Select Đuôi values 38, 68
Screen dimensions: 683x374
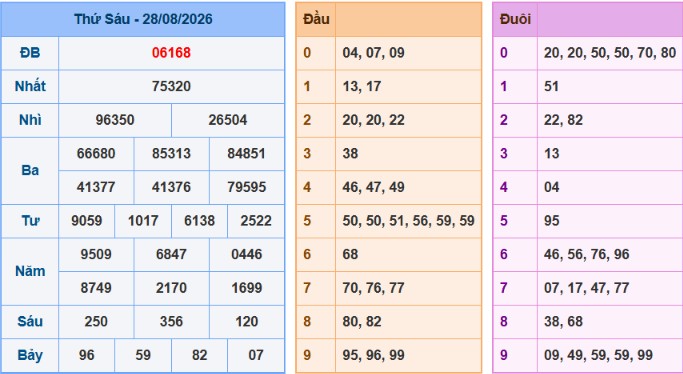point(563,321)
